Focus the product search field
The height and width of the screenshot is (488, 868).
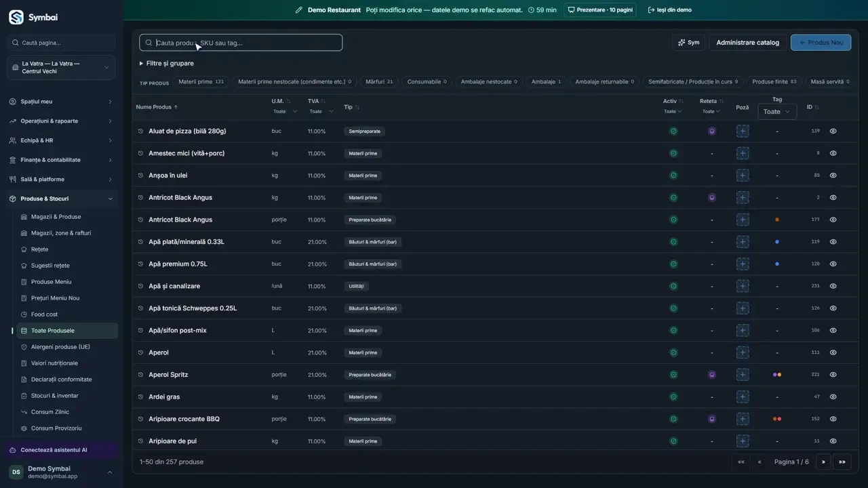pos(241,43)
